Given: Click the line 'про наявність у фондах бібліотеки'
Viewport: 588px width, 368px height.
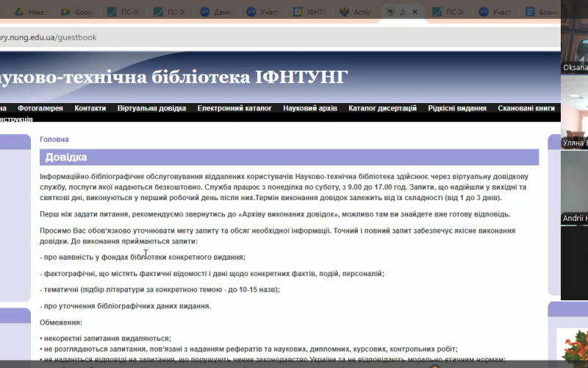Looking at the screenshot, I should [143, 257].
